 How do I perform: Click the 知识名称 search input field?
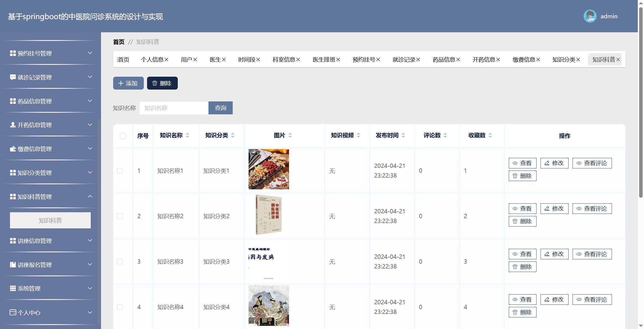click(x=174, y=108)
